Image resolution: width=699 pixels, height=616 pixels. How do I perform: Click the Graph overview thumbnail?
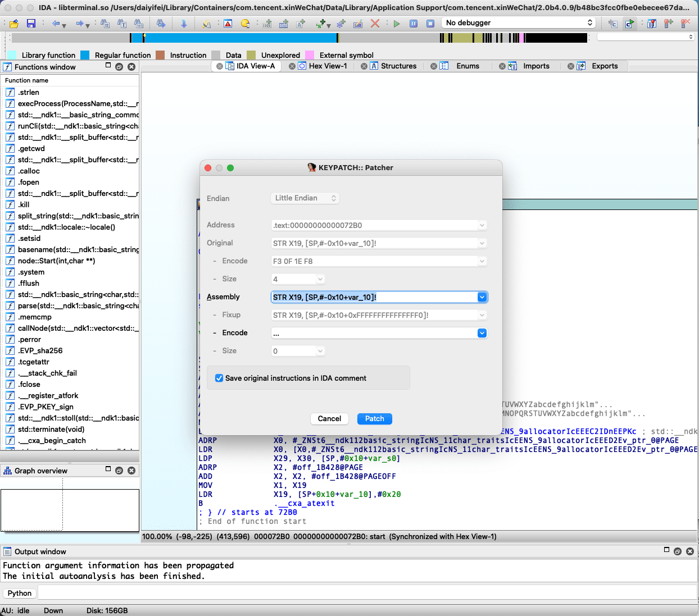tap(70, 510)
